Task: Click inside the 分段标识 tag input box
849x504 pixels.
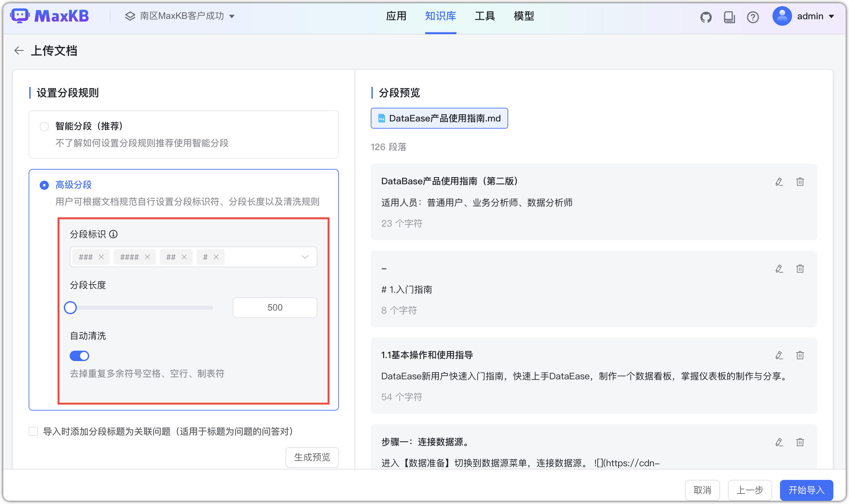Action: 193,257
